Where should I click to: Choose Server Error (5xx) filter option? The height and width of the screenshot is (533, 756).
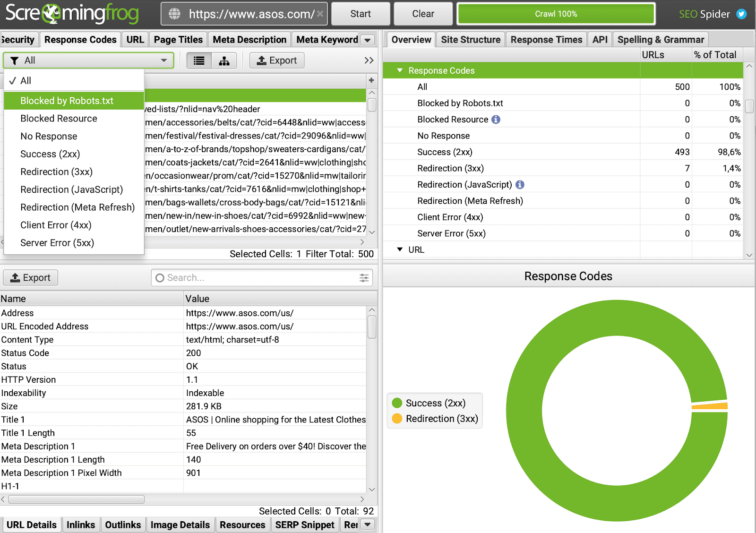(x=74, y=243)
